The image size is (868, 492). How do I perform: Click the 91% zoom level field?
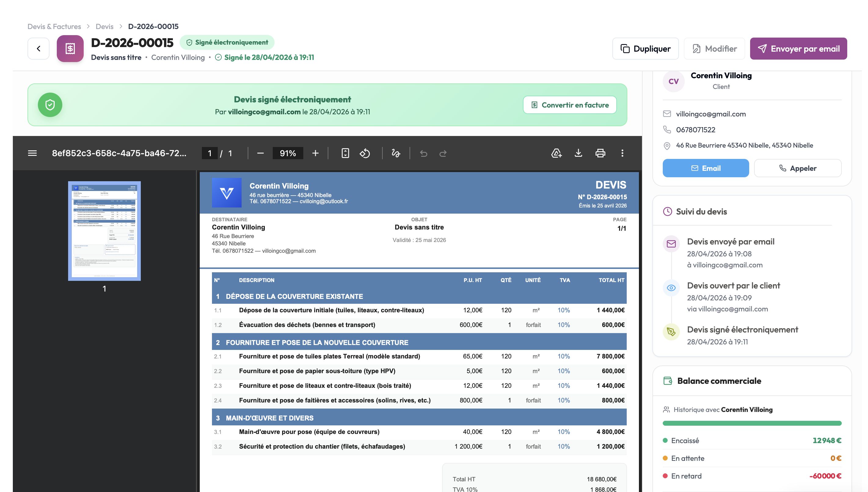tap(288, 153)
